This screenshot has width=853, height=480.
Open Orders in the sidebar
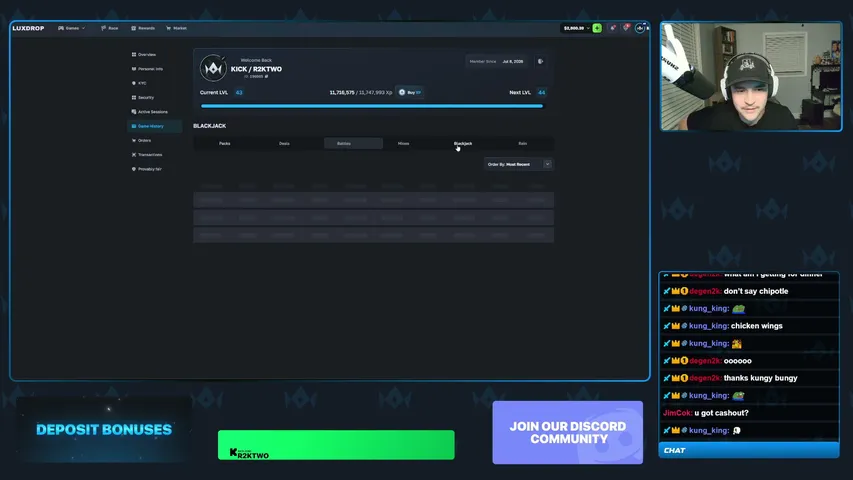click(x=141, y=140)
